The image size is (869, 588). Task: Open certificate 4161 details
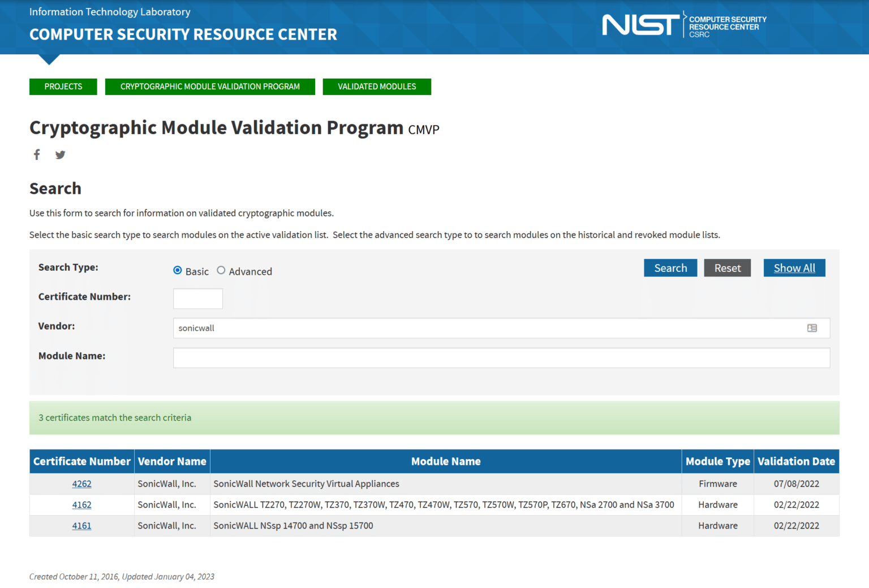[x=81, y=526]
